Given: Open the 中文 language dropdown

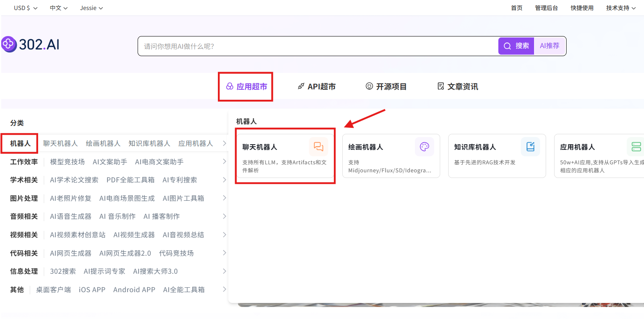Looking at the screenshot, I should [59, 8].
